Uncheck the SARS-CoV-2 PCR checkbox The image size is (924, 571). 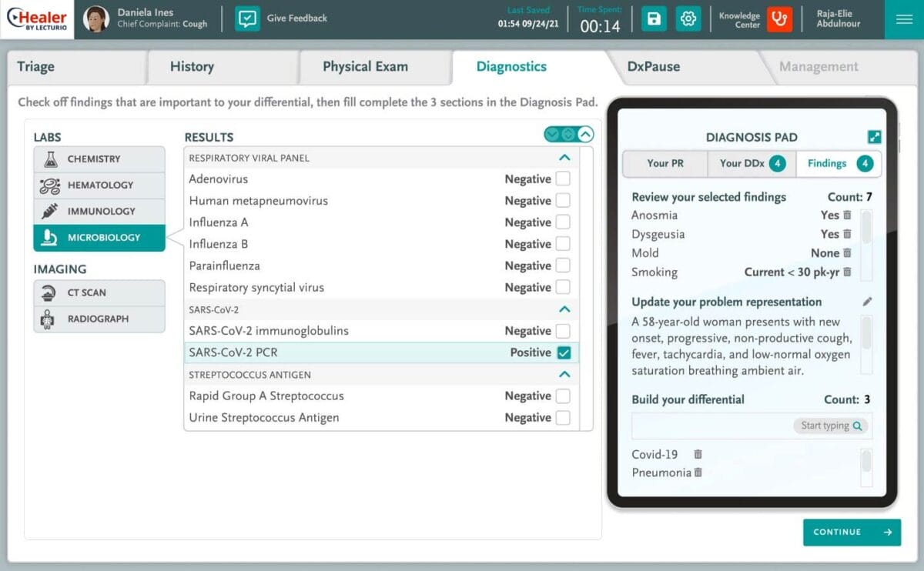coord(563,352)
